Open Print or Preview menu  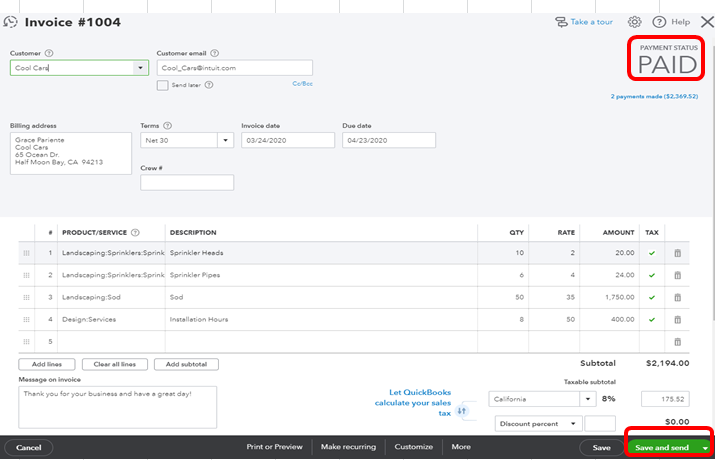pos(275,447)
